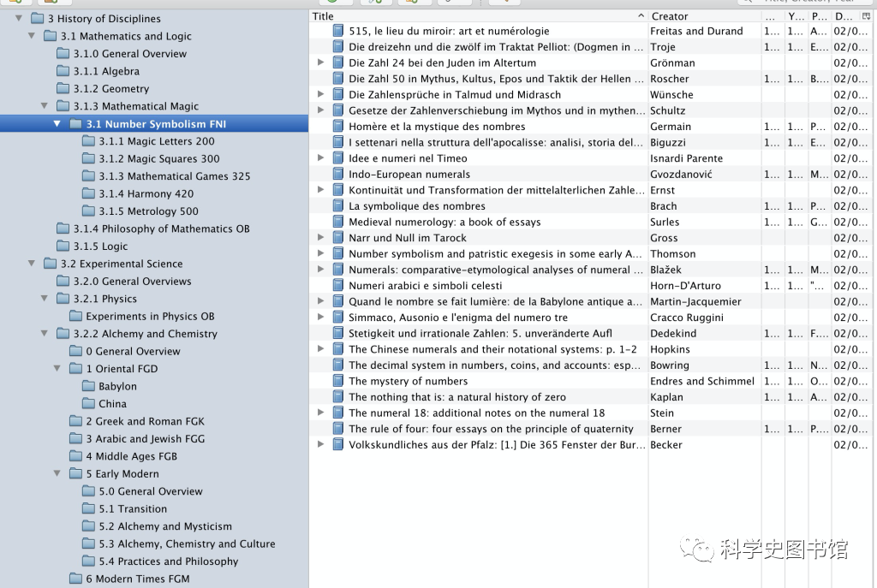The width and height of the screenshot is (877, 588).
Task: Open 5.4 Practices and Philosophy collection
Action: coord(169,561)
